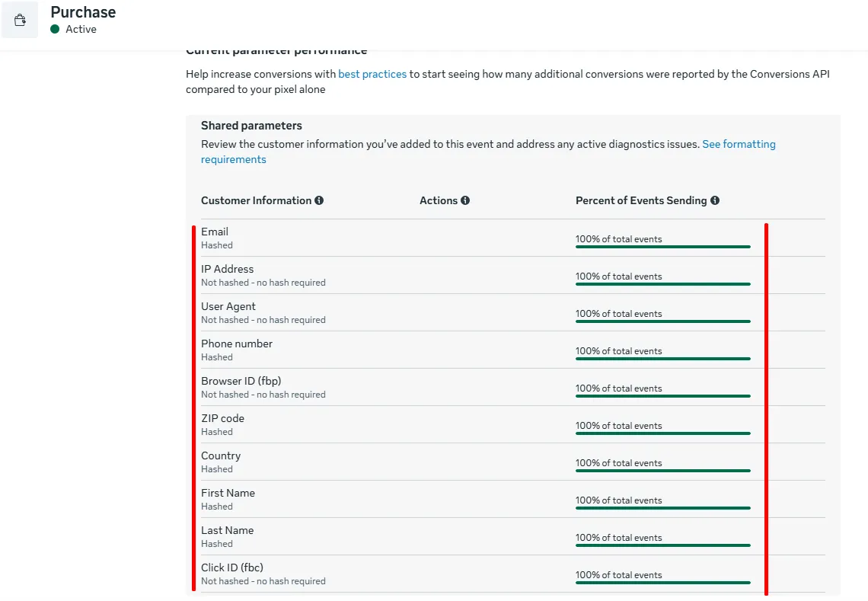Image resolution: width=868 pixels, height=601 pixels.
Task: Click the Purchase event title
Action: (83, 12)
